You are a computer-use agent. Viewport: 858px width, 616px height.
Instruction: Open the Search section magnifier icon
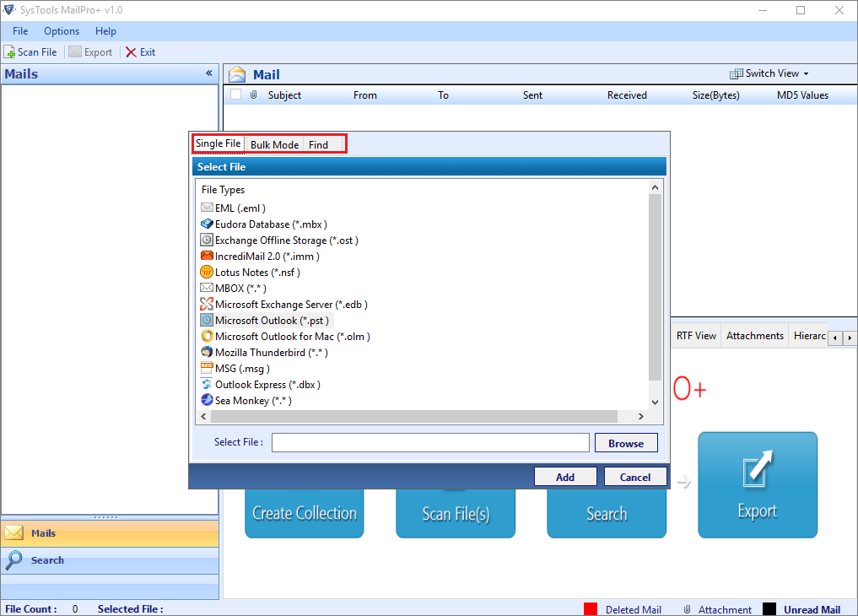[14, 559]
